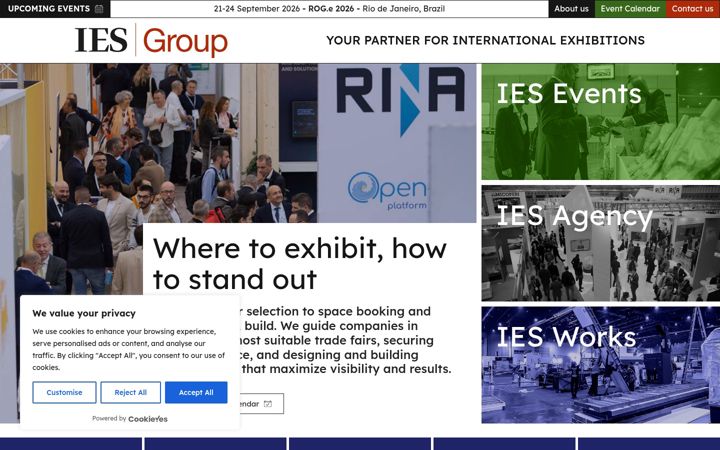Screen dimensions: 720x450
Task: Open the IES Works tile
Action: click(601, 365)
